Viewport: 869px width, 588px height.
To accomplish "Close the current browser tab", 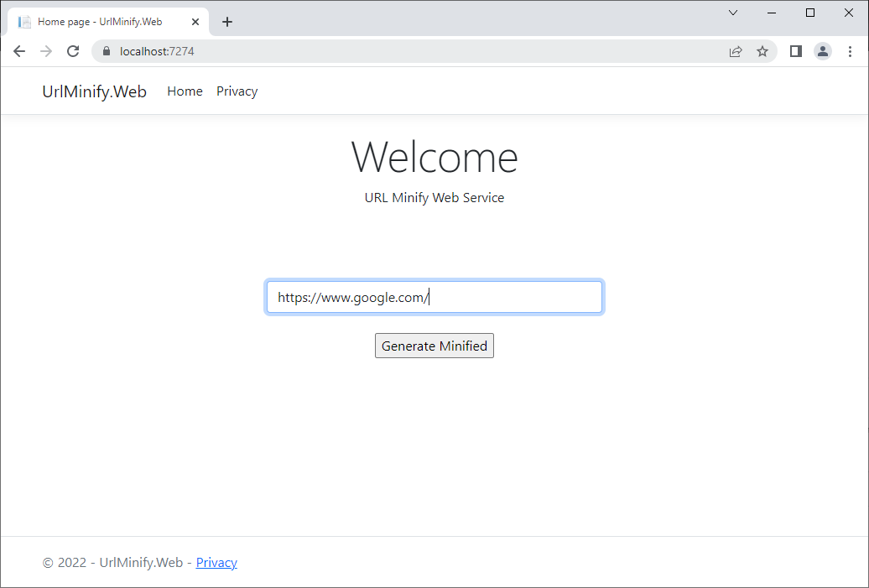I will coord(195,21).
